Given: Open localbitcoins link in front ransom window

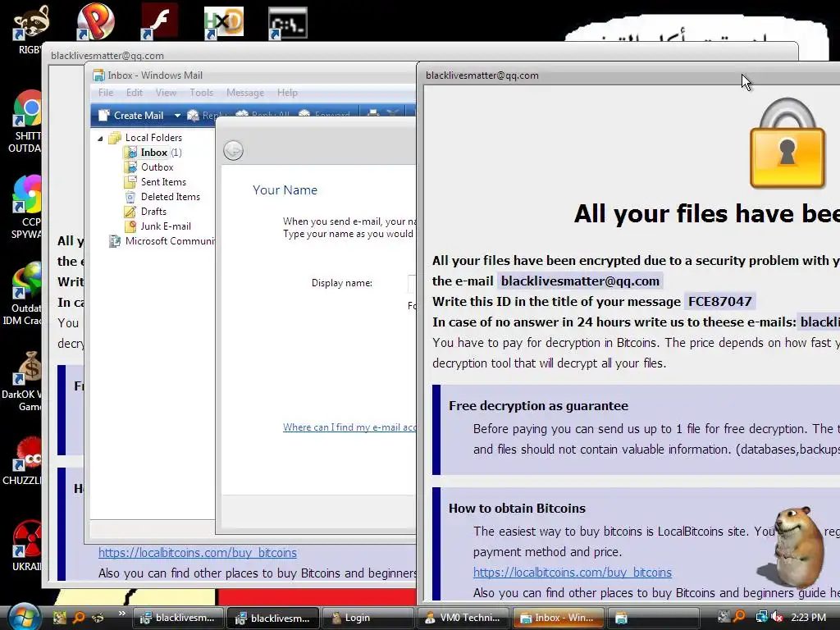Looking at the screenshot, I should coord(572,572).
